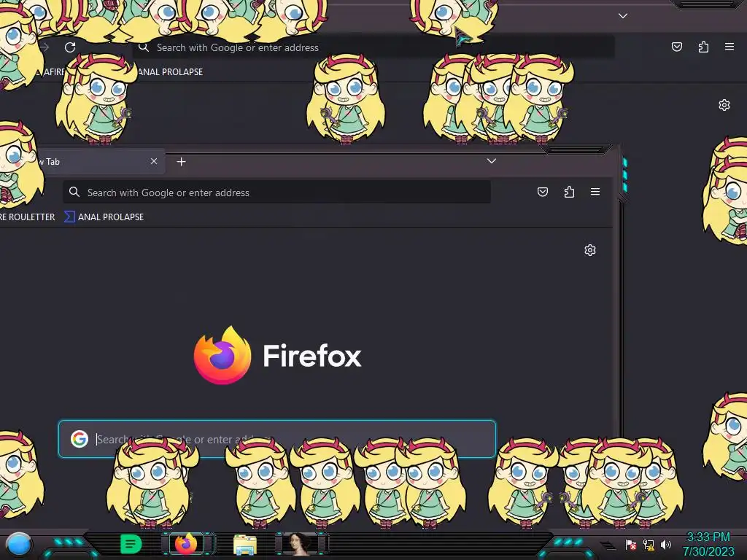This screenshot has height=560, width=747.
Task: Open green chat app in taskbar
Action: pyautogui.click(x=131, y=544)
